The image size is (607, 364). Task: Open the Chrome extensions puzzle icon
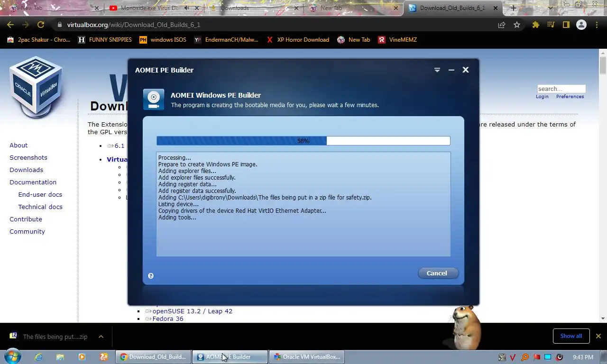coord(536,25)
